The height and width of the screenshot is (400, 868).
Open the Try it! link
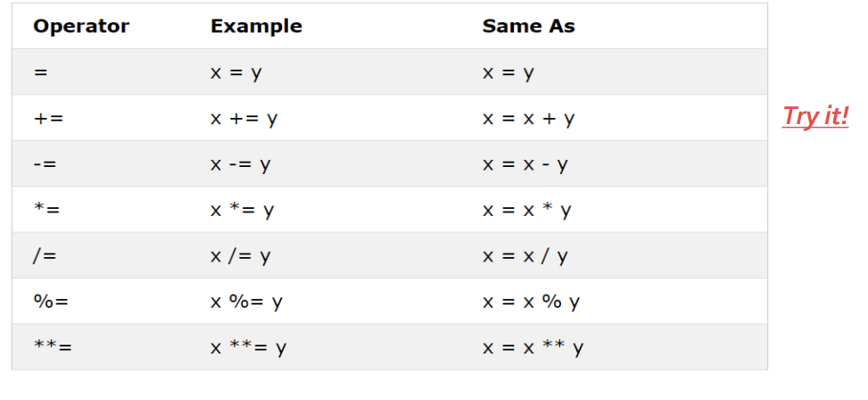point(814,116)
